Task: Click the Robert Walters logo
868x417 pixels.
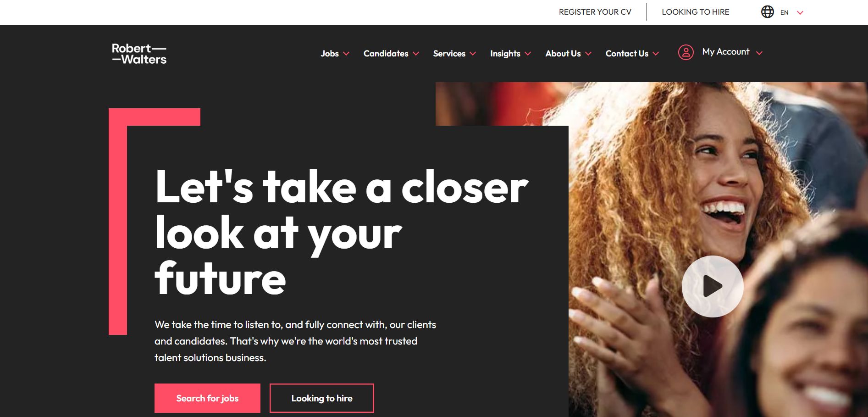Action: [x=139, y=54]
